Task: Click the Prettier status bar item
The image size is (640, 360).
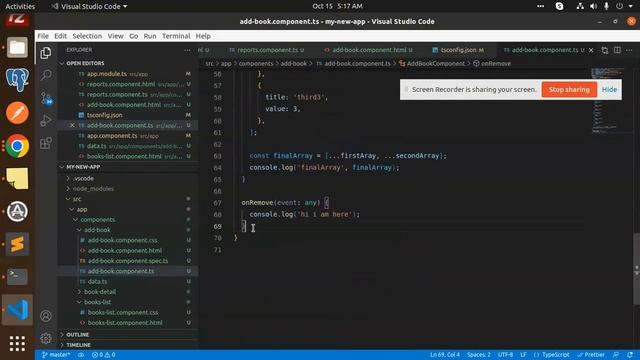Action: (x=591, y=355)
